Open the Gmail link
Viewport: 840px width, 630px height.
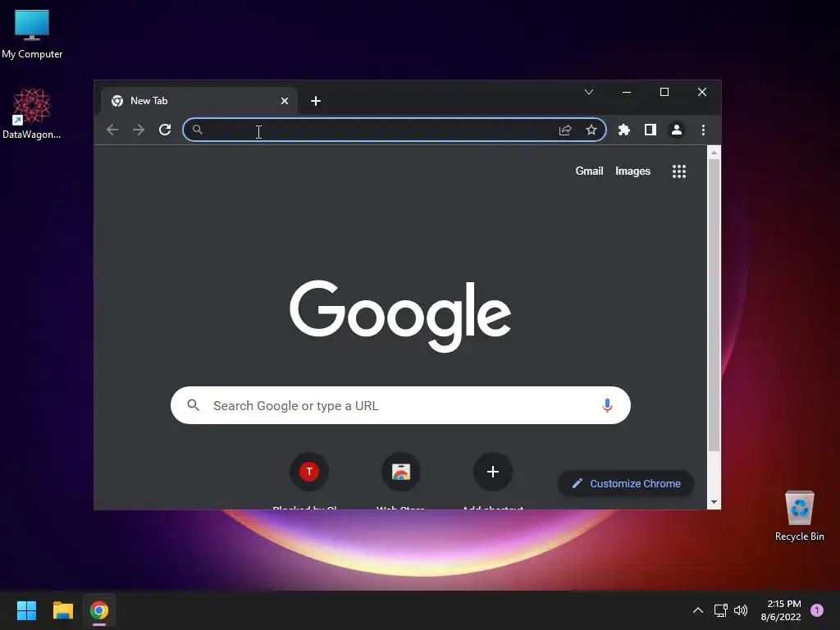[589, 171]
